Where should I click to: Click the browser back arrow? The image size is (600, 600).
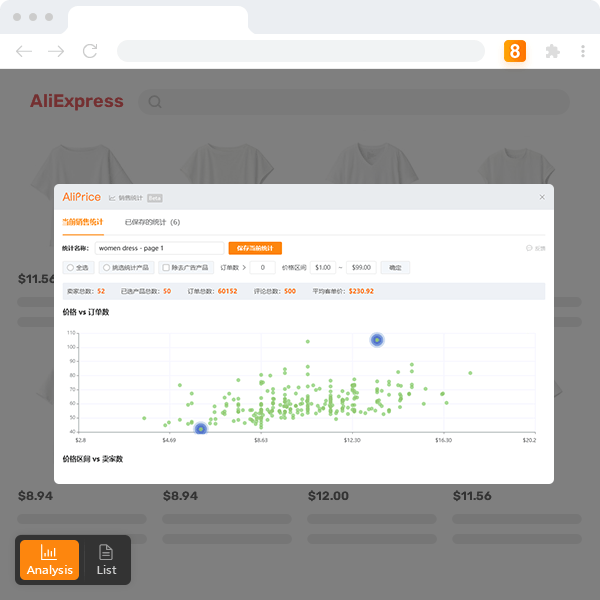tap(24, 51)
